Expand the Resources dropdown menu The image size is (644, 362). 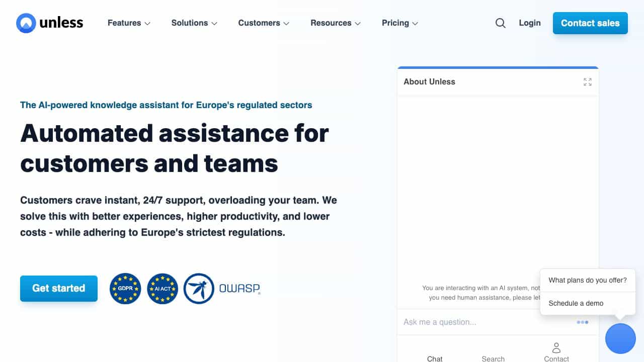coord(336,23)
